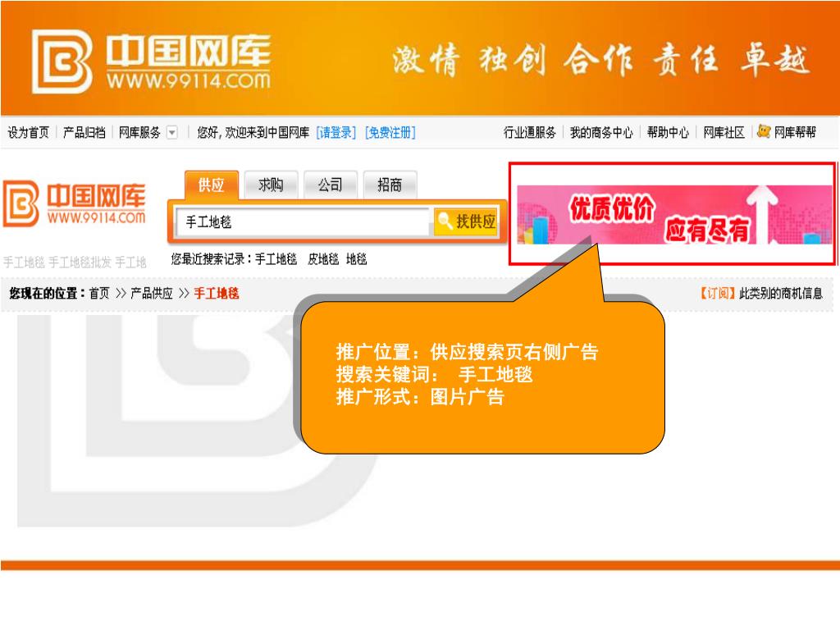Open the 公司 search tab

pos(330,185)
